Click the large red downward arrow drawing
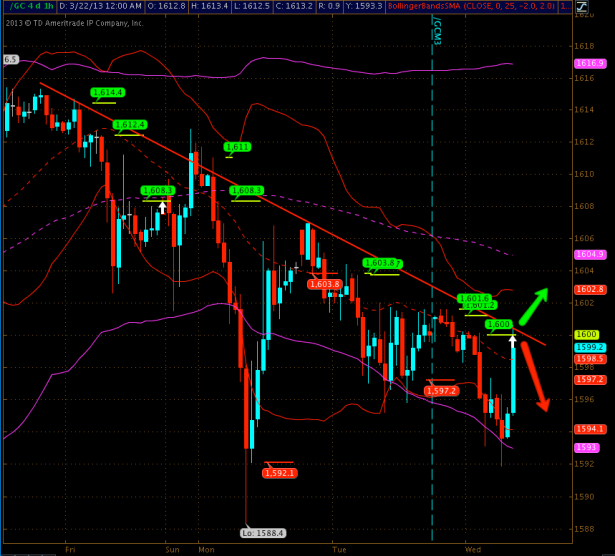 point(534,375)
